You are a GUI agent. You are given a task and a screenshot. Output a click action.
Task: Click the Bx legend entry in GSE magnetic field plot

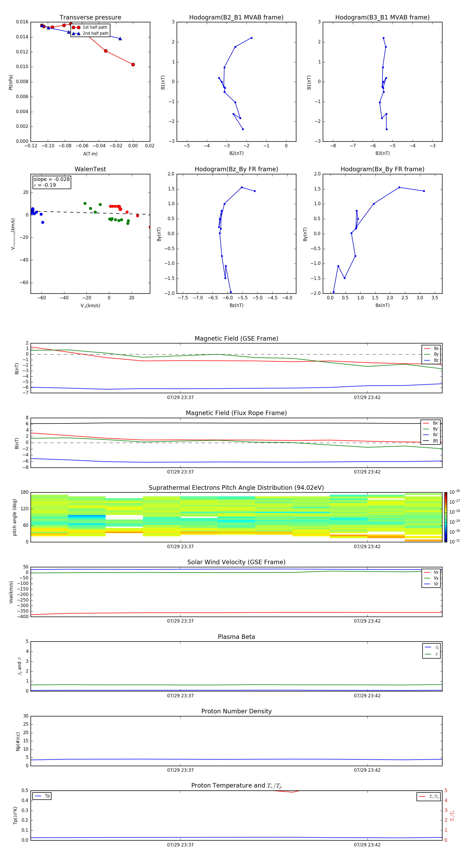tap(431, 349)
